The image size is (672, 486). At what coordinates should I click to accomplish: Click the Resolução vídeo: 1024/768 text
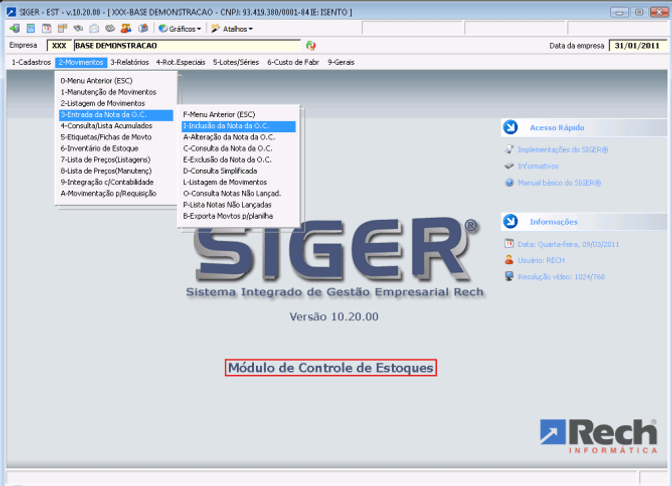pos(561,276)
